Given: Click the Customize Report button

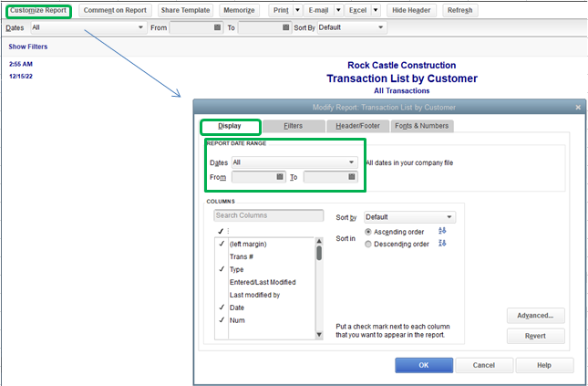Looking at the screenshot, I should point(38,10).
